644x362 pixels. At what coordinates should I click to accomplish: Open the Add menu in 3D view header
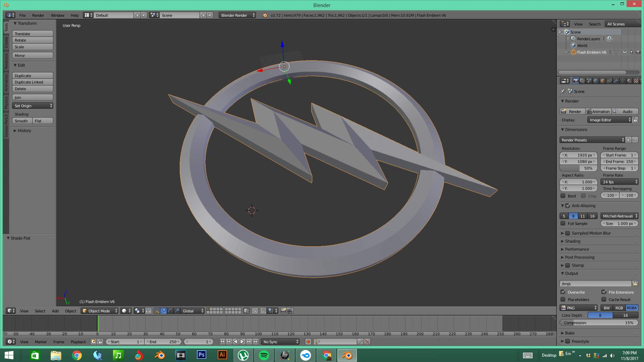click(x=55, y=311)
